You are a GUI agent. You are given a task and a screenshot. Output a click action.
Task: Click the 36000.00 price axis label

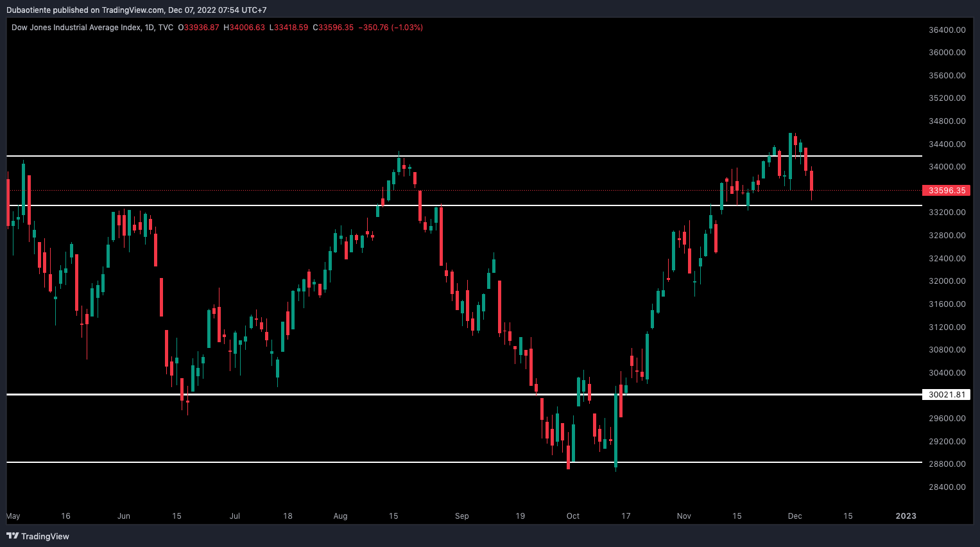pyautogui.click(x=947, y=53)
